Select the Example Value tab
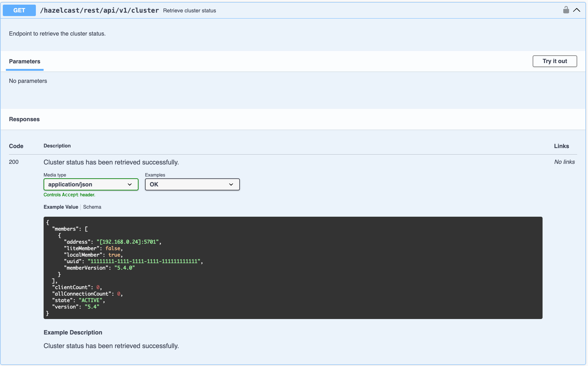Screen dimensions: 588x366 [x=61, y=207]
